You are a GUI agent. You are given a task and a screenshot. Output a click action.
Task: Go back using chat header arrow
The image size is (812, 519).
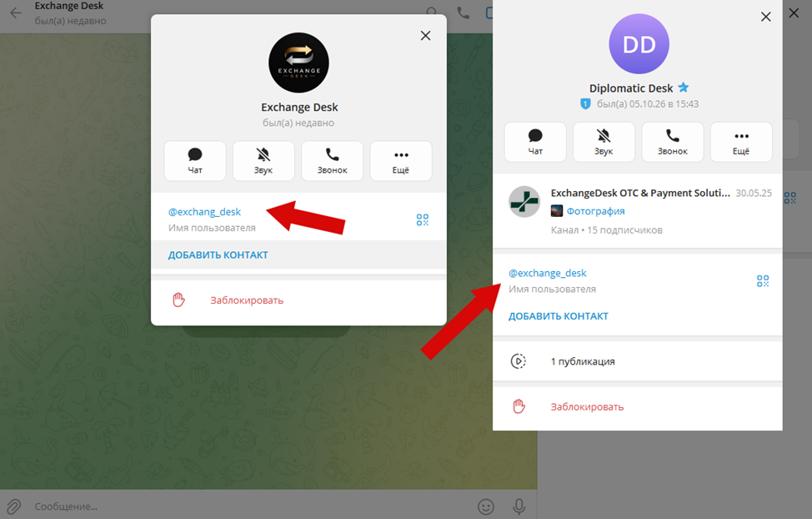[x=16, y=13]
